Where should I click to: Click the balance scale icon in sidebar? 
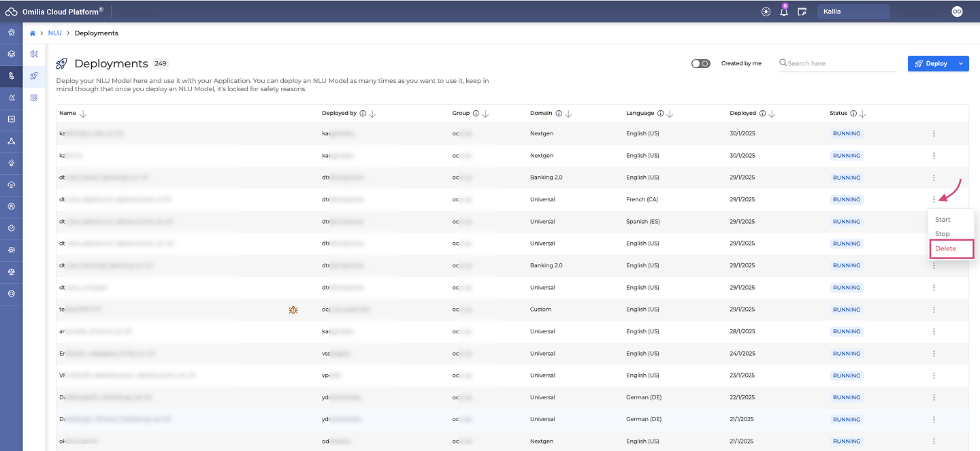12,272
